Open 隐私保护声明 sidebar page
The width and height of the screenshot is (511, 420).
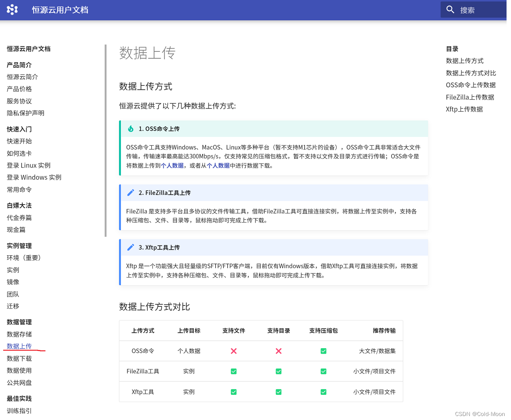[x=26, y=113]
